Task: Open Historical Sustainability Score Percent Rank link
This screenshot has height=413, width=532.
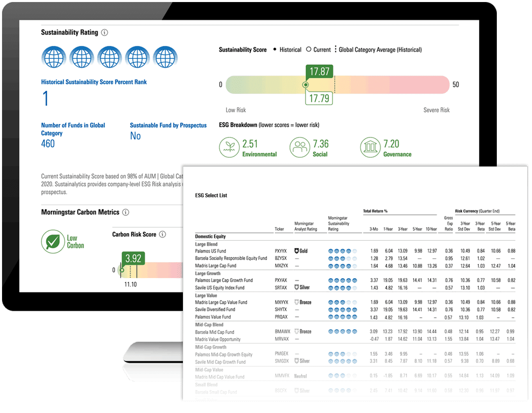Action: (94, 82)
